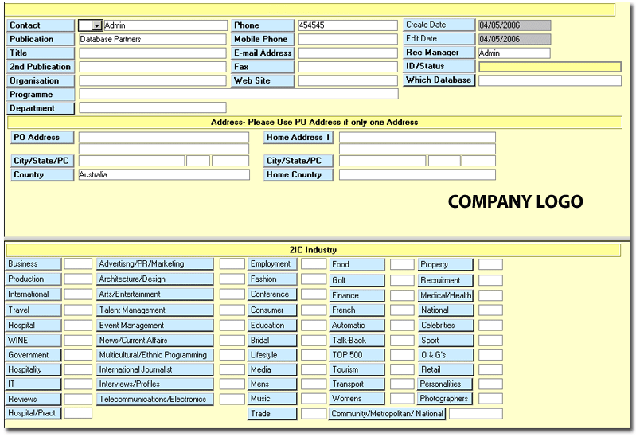Click the Contact label button
Screen dimensions: 640x437
[40, 25]
